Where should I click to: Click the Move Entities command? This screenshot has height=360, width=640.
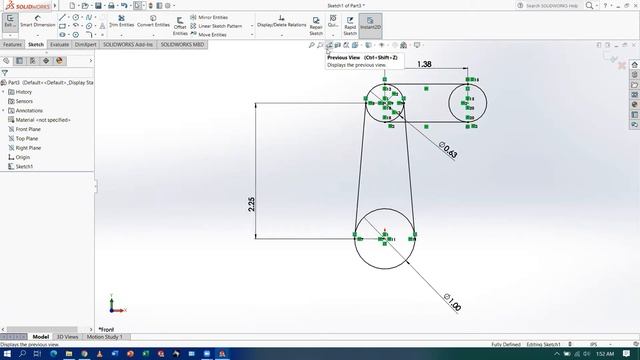click(208, 35)
